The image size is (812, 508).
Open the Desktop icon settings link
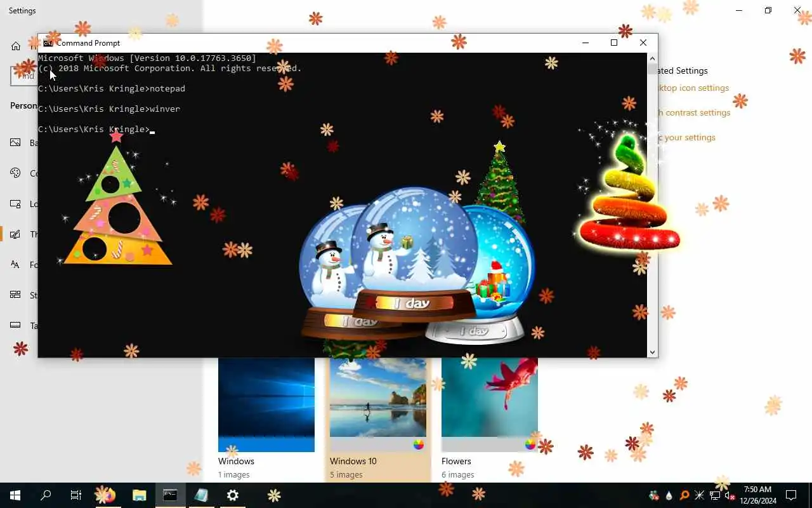[693, 88]
